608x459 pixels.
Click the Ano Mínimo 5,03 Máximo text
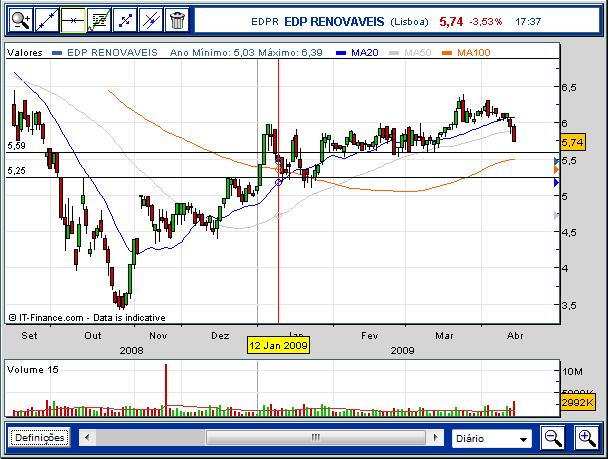[246, 53]
